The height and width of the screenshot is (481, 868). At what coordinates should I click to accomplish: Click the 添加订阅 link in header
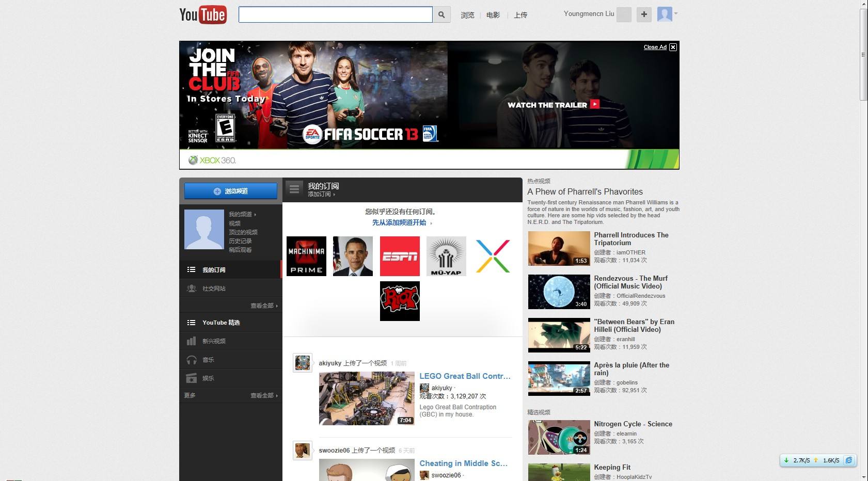(x=321, y=194)
